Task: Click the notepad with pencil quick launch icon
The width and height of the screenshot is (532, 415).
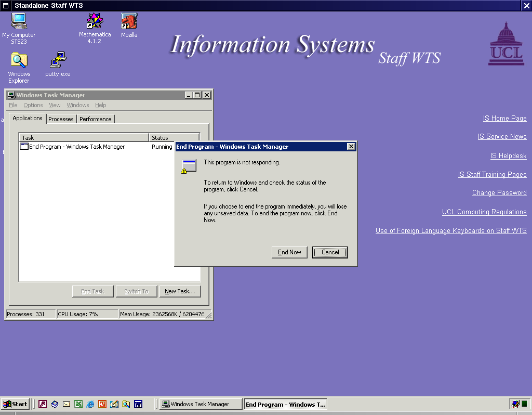Action: coord(114,404)
